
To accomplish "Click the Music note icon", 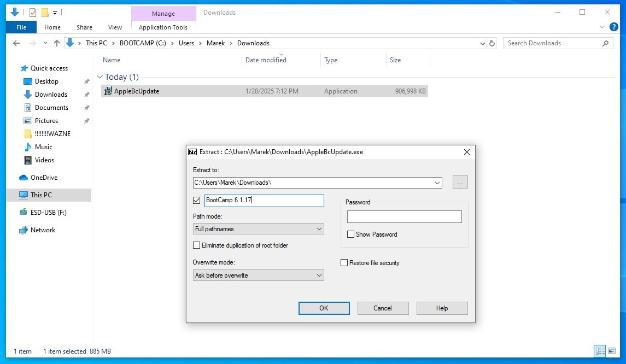I will click(27, 147).
